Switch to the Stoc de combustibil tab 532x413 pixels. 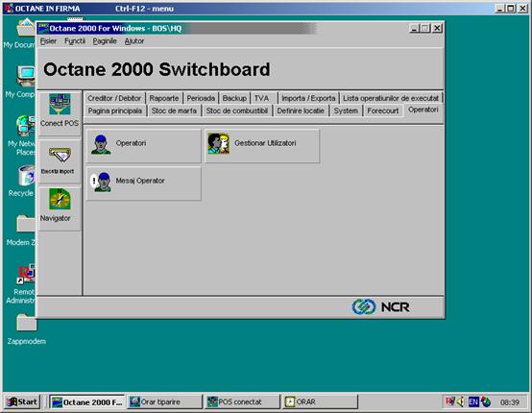click(x=237, y=110)
